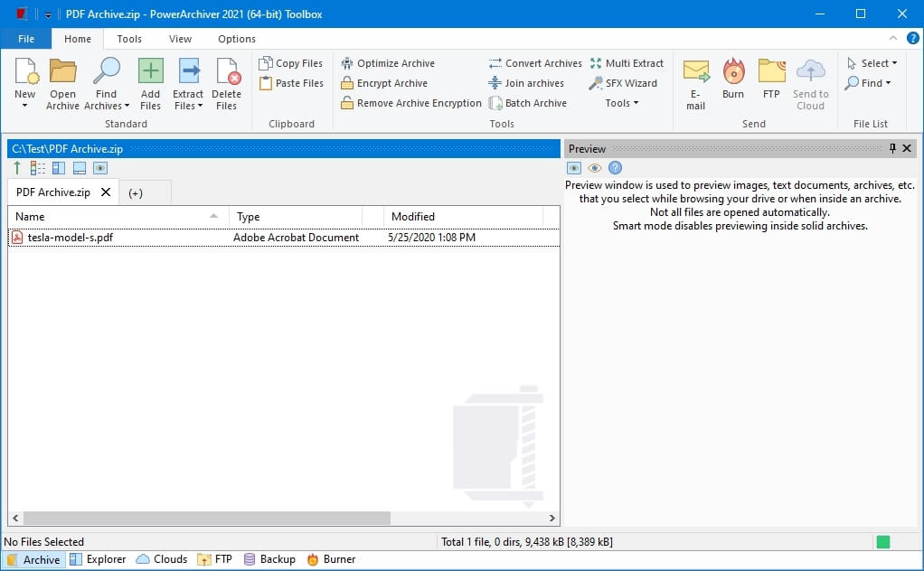Toggle preview pane eye icon in file toolbar
The width and height of the screenshot is (924, 571).
[x=100, y=168]
